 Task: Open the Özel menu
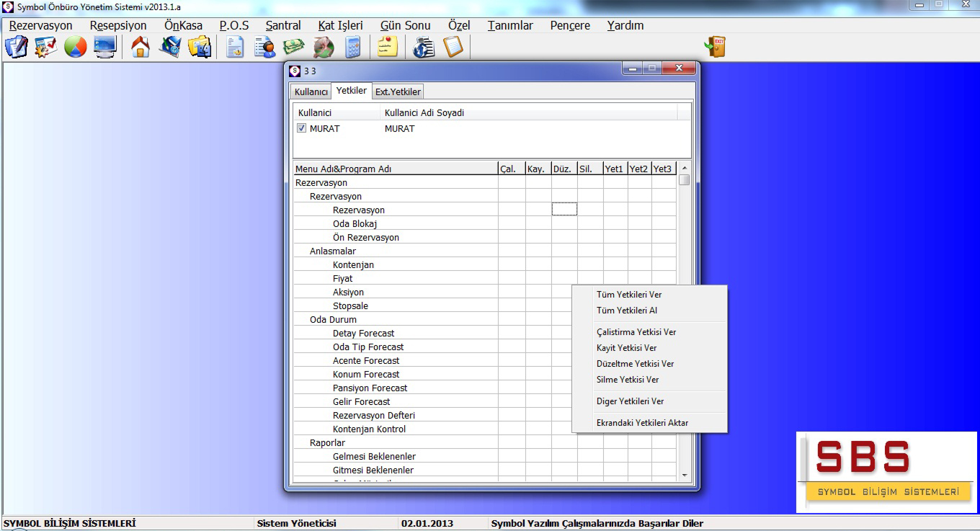(x=459, y=25)
